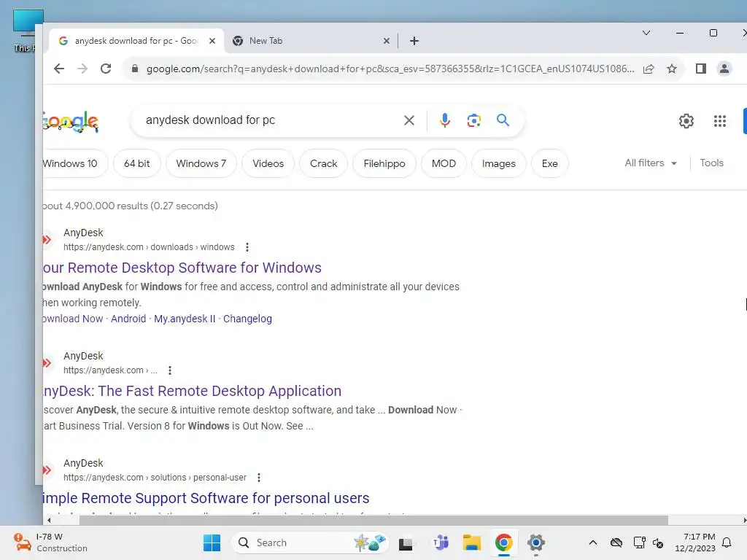Image resolution: width=747 pixels, height=560 pixels.
Task: View site information via the lock icon
Action: tap(135, 69)
